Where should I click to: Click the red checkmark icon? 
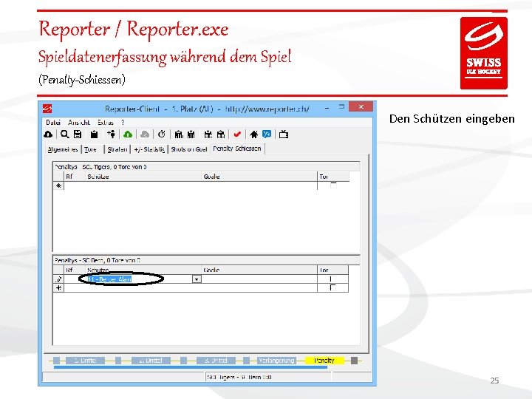[x=237, y=134]
